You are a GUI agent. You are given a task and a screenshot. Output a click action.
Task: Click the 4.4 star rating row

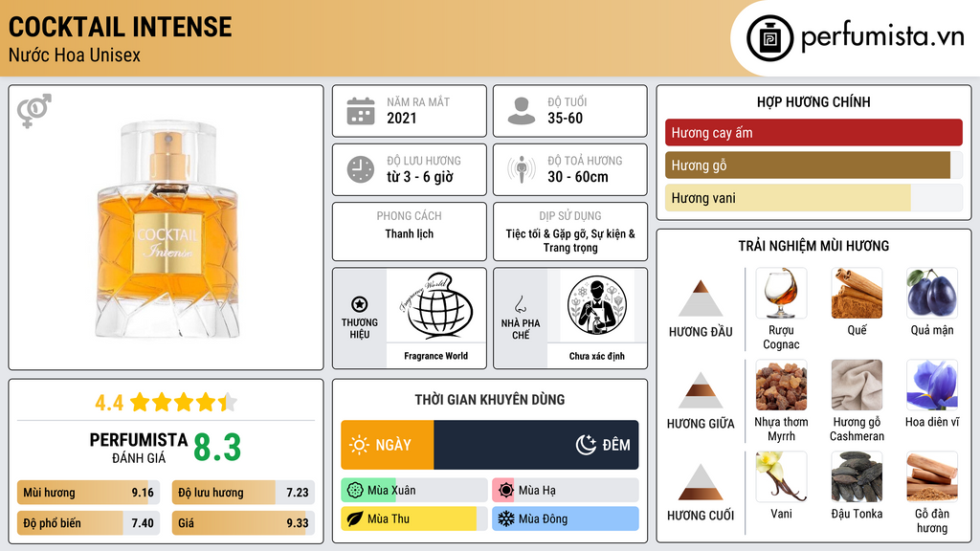tap(167, 403)
